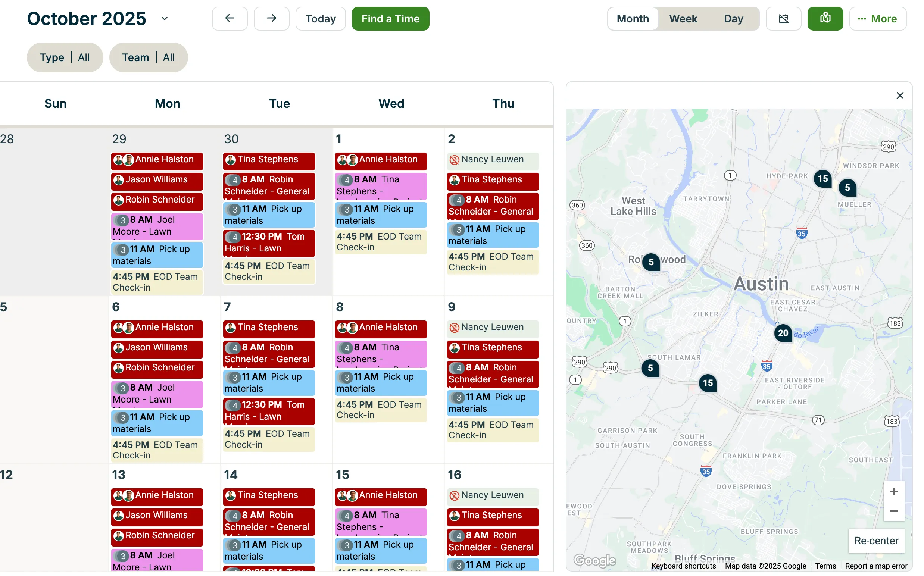924x576 pixels.
Task: Open 11 AM Pick up materials on 29
Action: pyautogui.click(x=157, y=255)
